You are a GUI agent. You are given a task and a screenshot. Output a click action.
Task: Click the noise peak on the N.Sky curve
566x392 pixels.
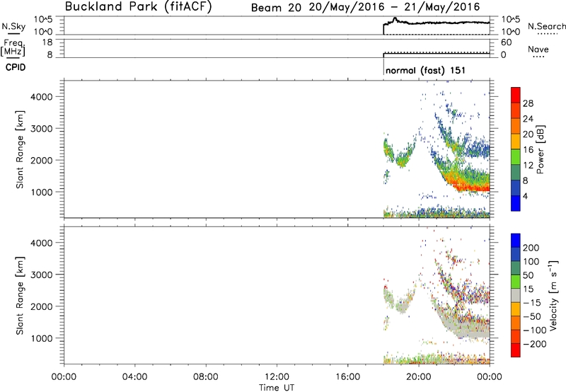[x=395, y=18]
